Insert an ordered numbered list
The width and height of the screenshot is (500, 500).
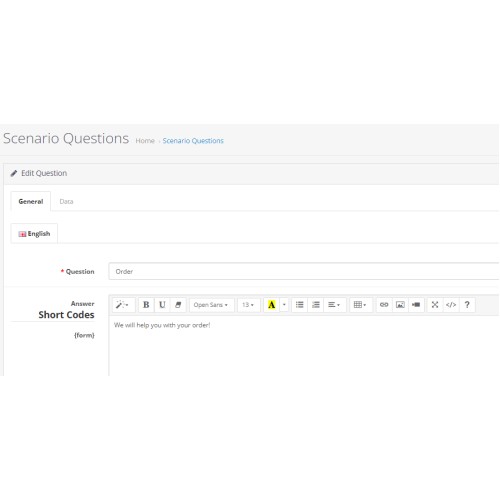pyautogui.click(x=316, y=305)
